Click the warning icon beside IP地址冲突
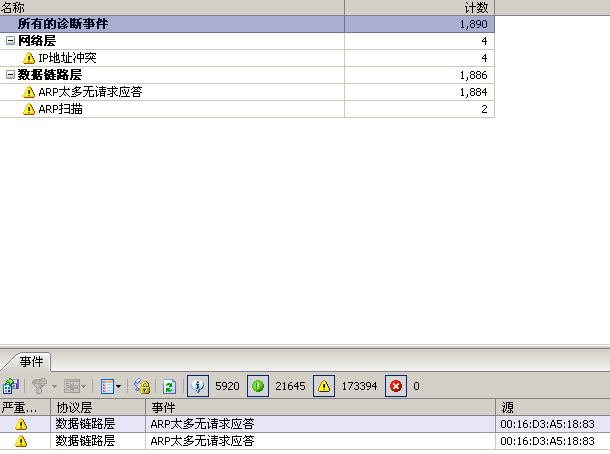The height and width of the screenshot is (454, 610). [x=29, y=58]
